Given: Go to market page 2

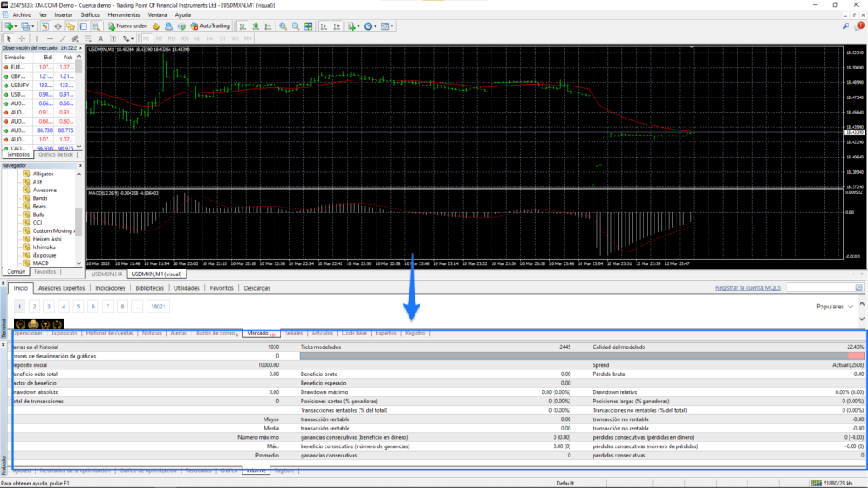Looking at the screenshot, I should point(34,307).
